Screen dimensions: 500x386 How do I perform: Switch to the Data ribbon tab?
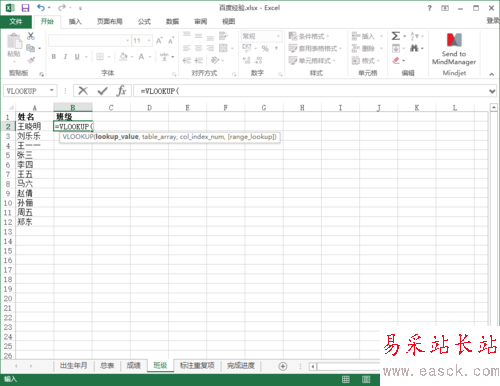(x=172, y=22)
